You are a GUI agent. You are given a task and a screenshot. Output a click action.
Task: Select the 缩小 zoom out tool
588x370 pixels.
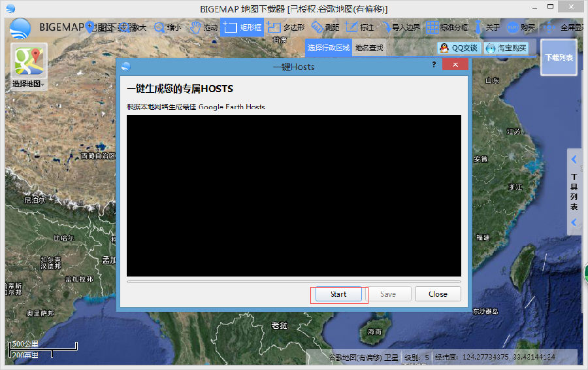168,27
